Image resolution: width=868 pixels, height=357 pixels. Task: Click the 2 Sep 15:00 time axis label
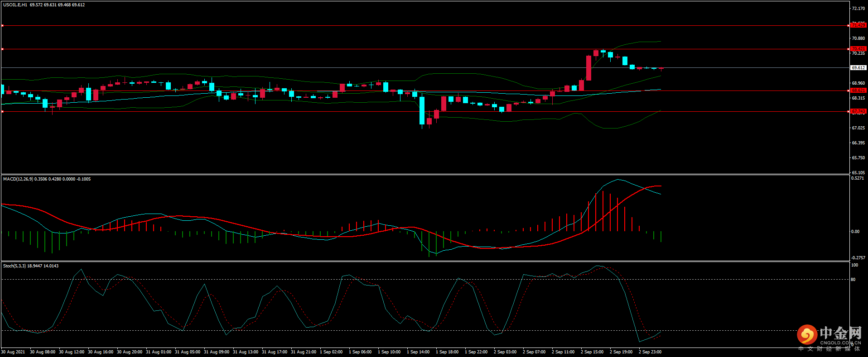tap(592, 352)
